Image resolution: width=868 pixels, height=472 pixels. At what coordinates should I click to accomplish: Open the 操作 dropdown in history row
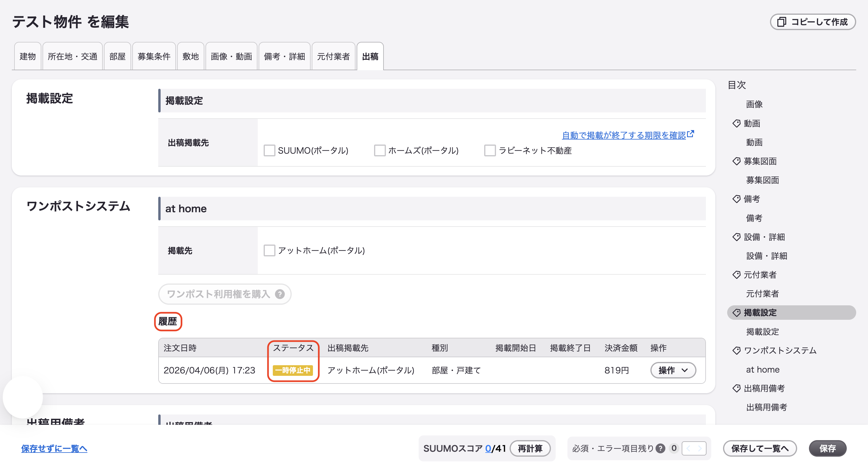(x=673, y=370)
